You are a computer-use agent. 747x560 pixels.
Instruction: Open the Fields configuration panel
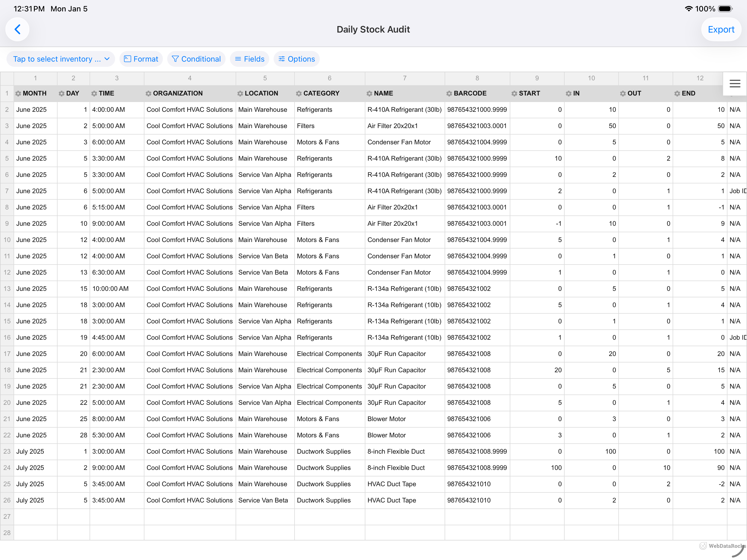(x=249, y=59)
